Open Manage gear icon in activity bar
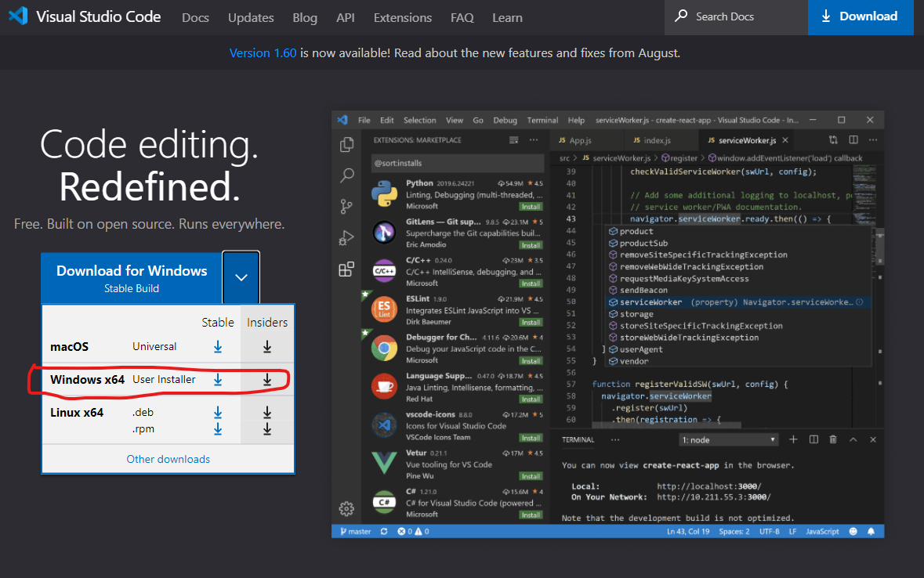The width and height of the screenshot is (924, 578). point(346,508)
